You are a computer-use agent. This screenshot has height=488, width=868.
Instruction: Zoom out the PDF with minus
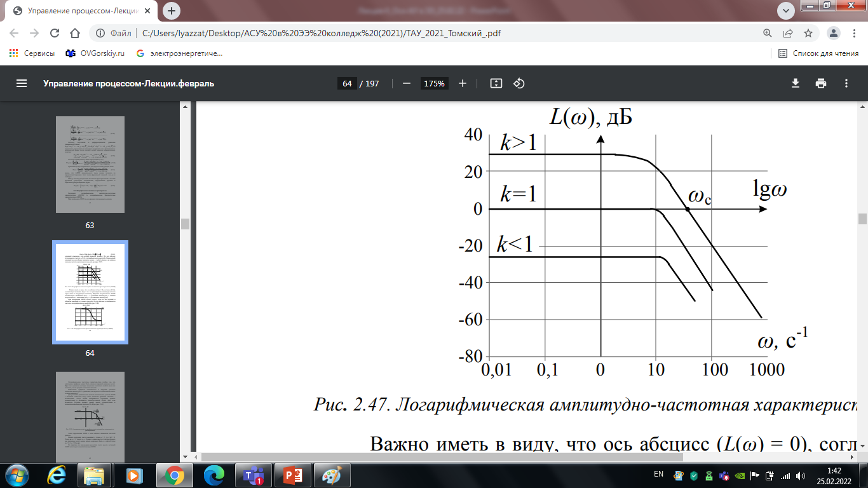[x=407, y=83]
